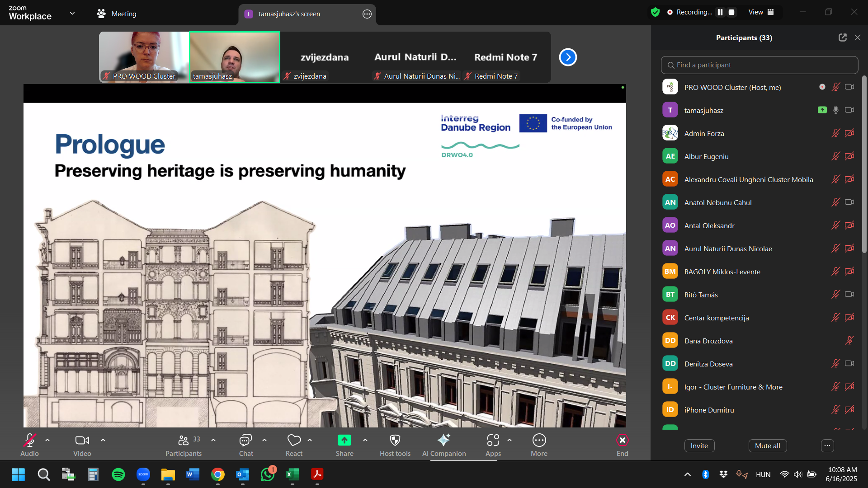Toggle Dana Drozdova microphone icon
The image size is (868, 488).
coord(849,341)
